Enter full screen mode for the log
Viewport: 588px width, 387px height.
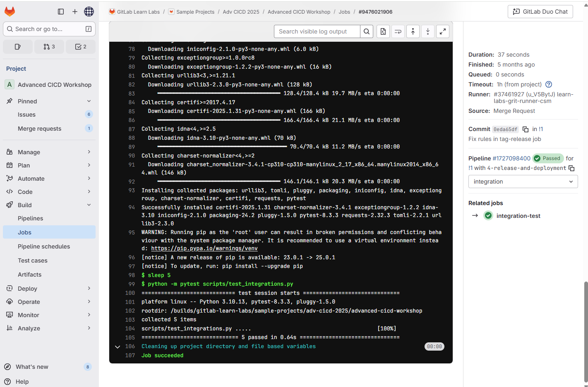tap(442, 31)
